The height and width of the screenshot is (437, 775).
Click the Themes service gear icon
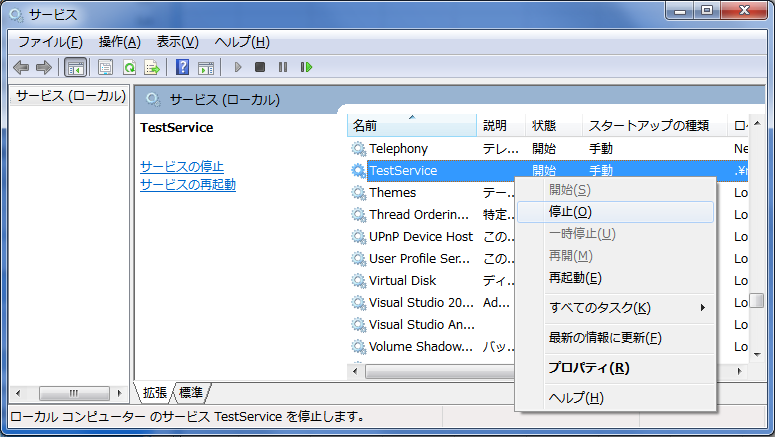[x=358, y=192]
